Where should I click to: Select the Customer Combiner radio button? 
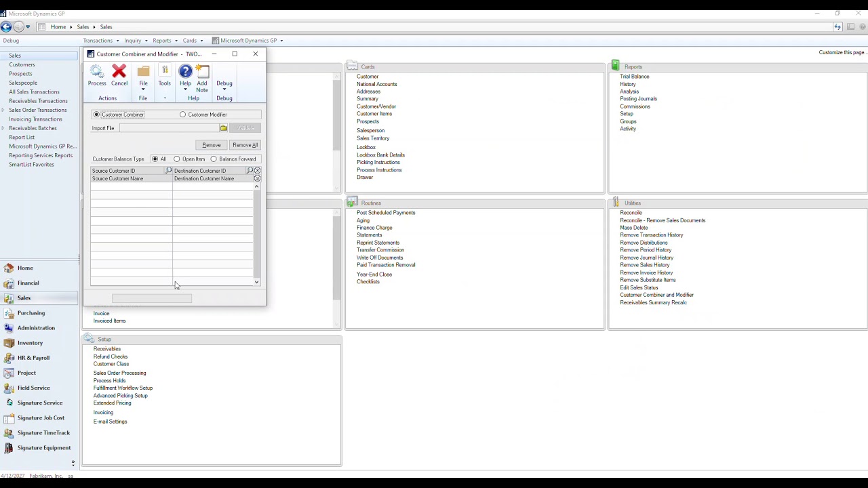pyautogui.click(x=96, y=115)
